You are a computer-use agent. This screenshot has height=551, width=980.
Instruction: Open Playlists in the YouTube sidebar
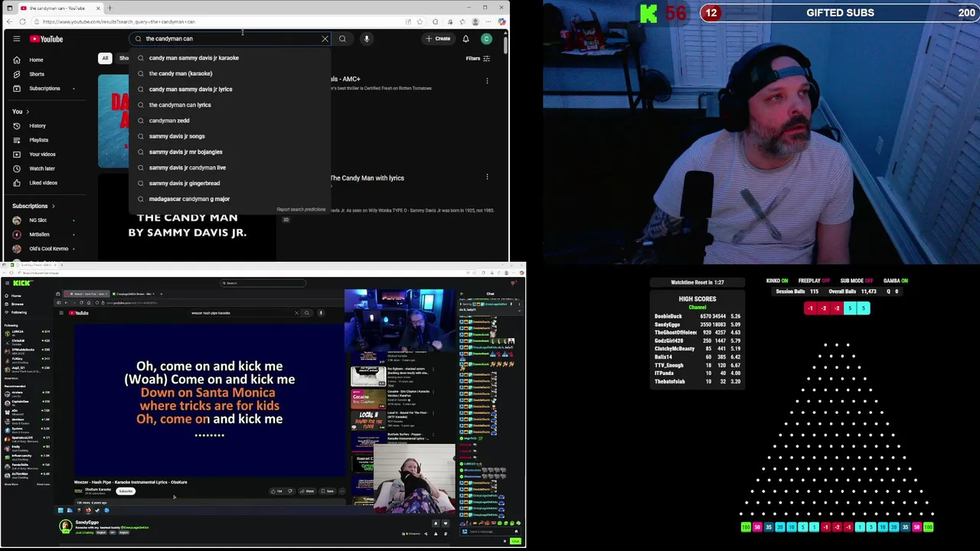tap(38, 140)
